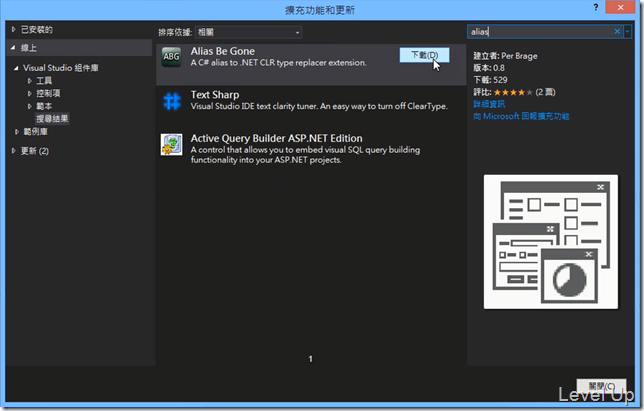Select the Alias Be Gone title
The width and height of the screenshot is (644, 411).
223,51
